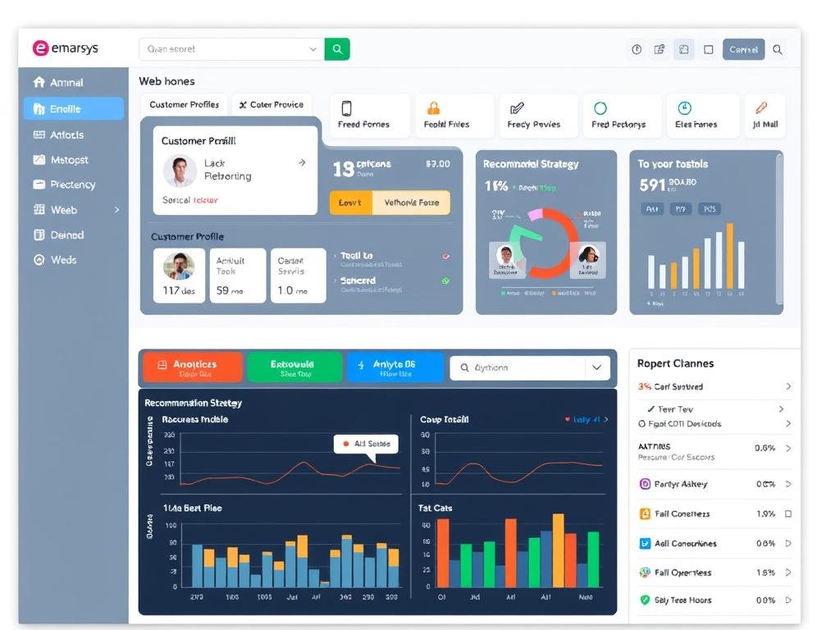840x630 pixels.
Task: Open the emarsys logo home icon
Action: 39,48
